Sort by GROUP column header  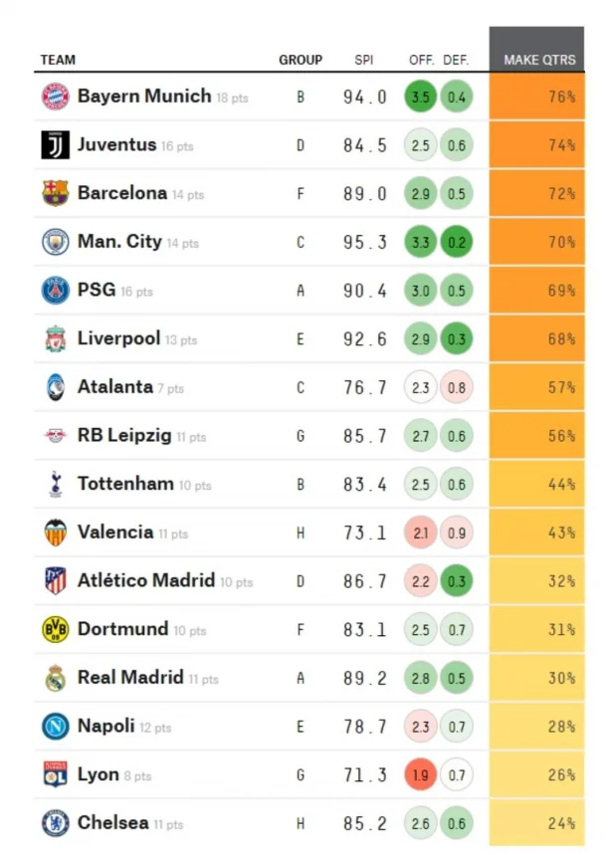click(x=300, y=60)
